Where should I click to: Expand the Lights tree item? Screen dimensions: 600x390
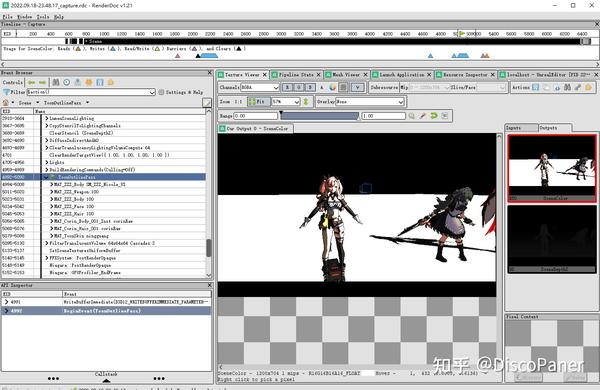(x=47, y=162)
